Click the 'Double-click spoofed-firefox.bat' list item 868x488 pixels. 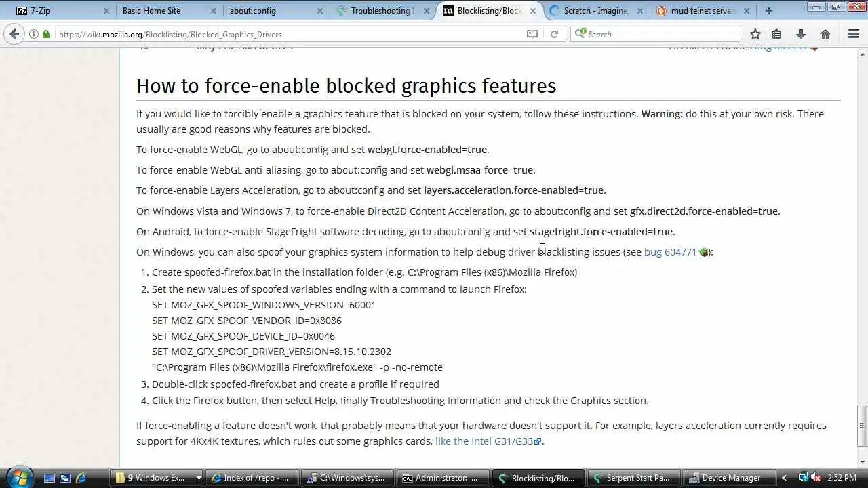pos(296,384)
